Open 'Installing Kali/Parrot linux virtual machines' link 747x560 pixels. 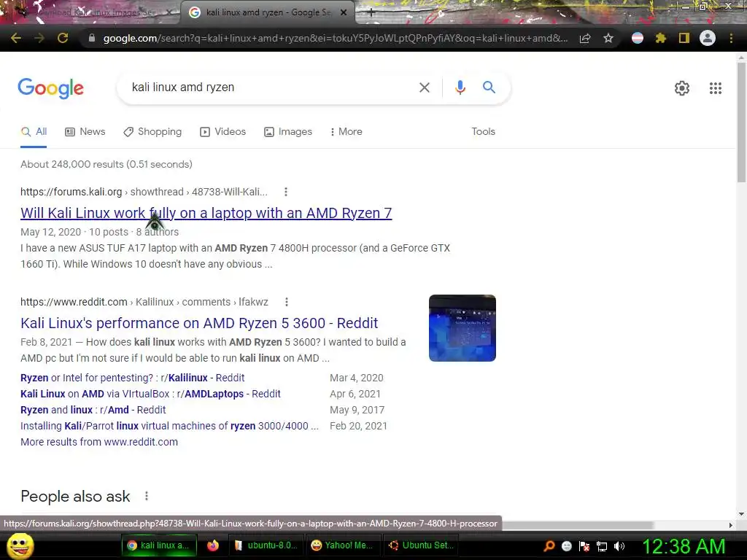169,426
